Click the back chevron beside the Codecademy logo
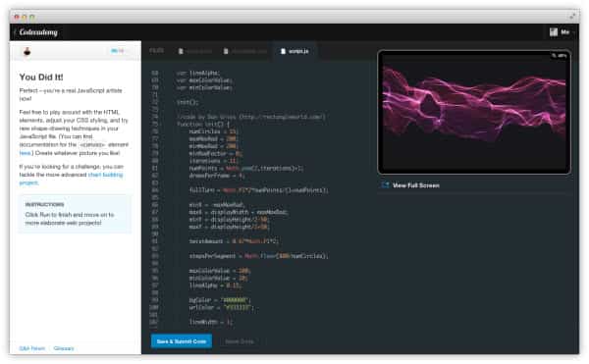Viewport: 589px width, 364px height. pyautogui.click(x=15, y=32)
